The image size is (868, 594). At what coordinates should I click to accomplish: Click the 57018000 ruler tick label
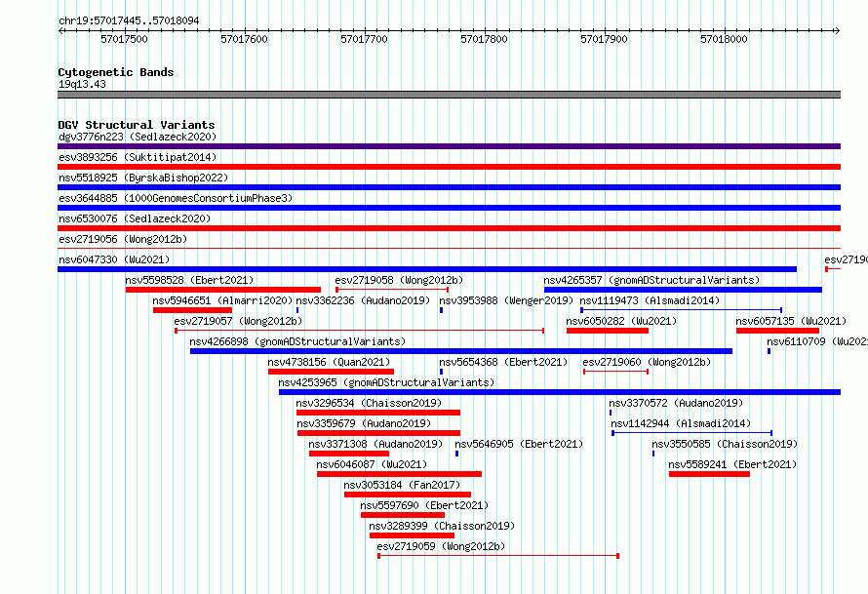[724, 39]
